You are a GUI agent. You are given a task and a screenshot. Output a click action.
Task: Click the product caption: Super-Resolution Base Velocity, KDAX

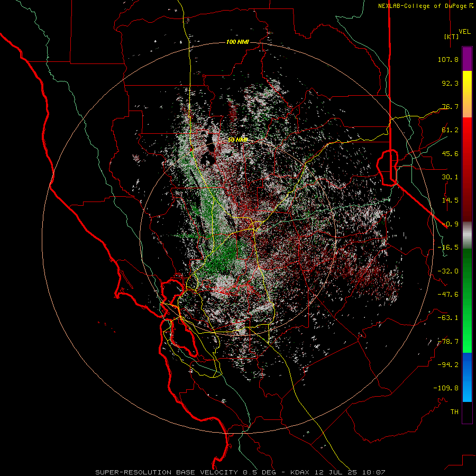240,472
